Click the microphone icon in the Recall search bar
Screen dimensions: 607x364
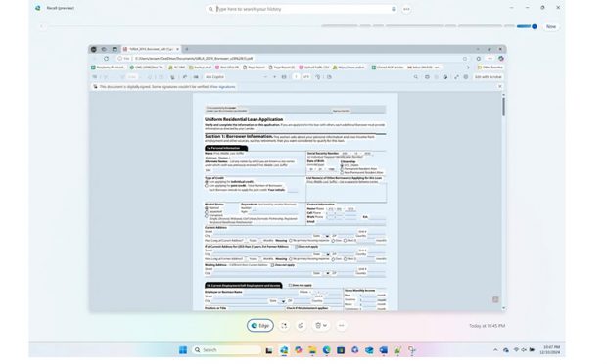click(394, 9)
